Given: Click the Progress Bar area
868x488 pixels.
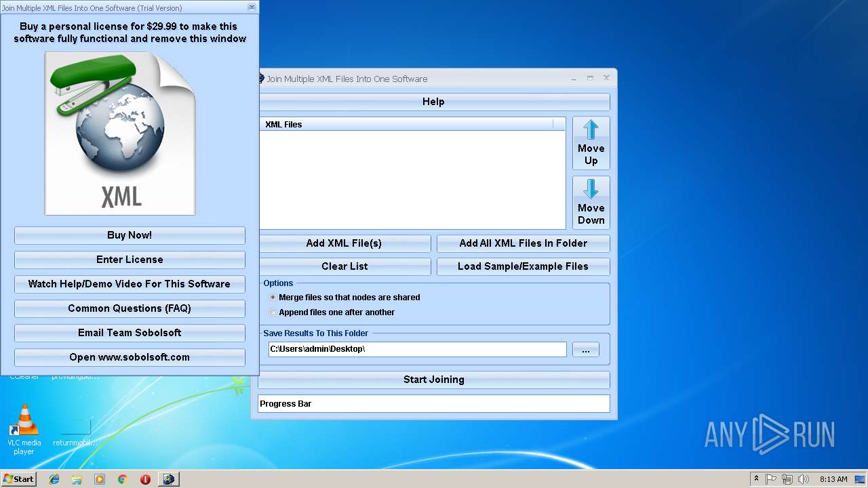Looking at the screenshot, I should pyautogui.click(x=434, y=404).
